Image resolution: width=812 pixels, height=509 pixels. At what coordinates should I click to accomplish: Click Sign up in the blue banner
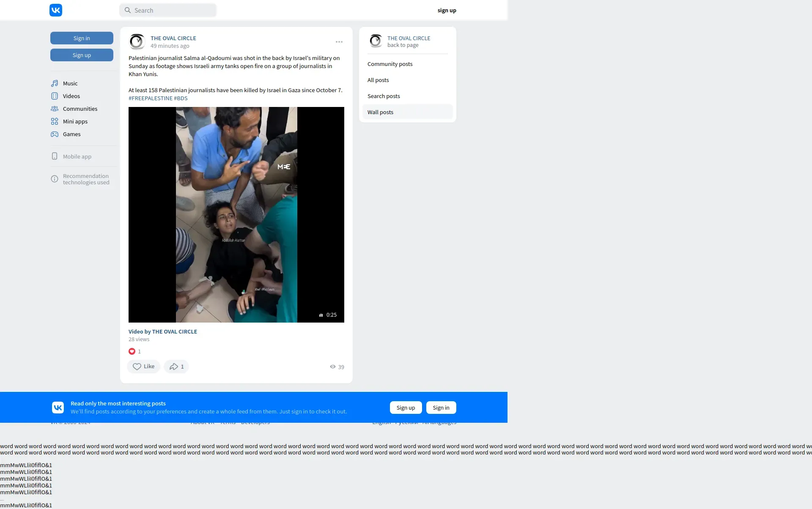tap(406, 408)
